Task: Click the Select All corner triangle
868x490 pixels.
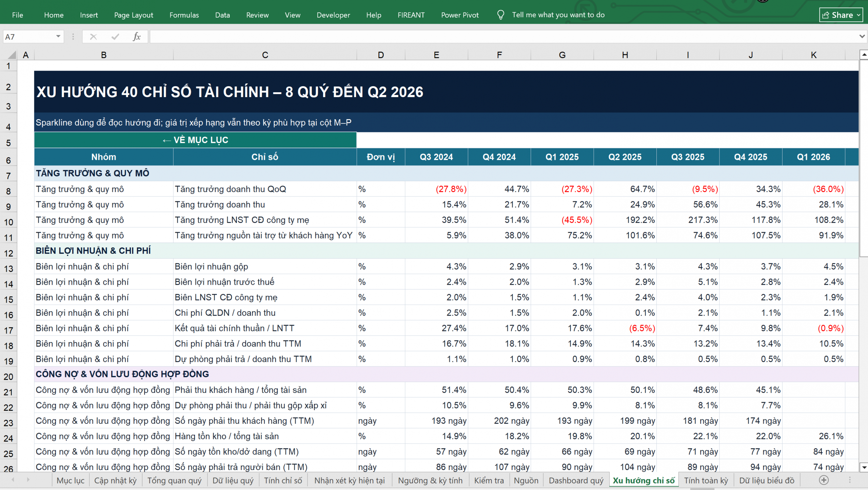Action: [12, 55]
